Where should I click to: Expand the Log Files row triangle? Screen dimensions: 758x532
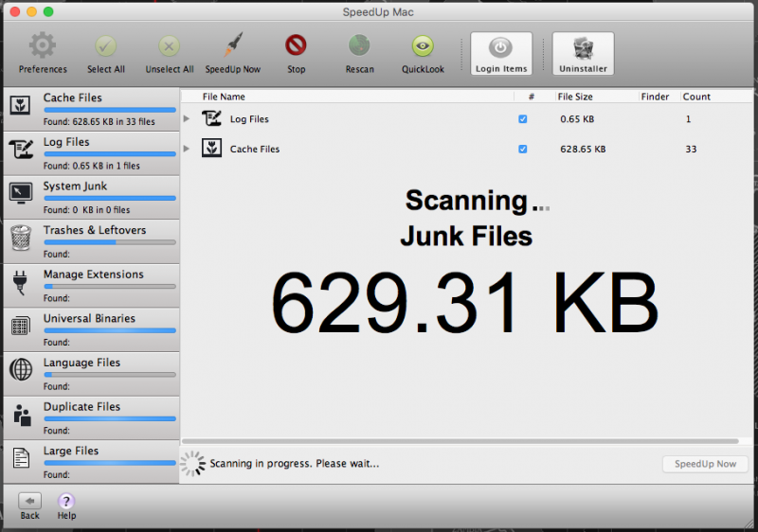(187, 118)
